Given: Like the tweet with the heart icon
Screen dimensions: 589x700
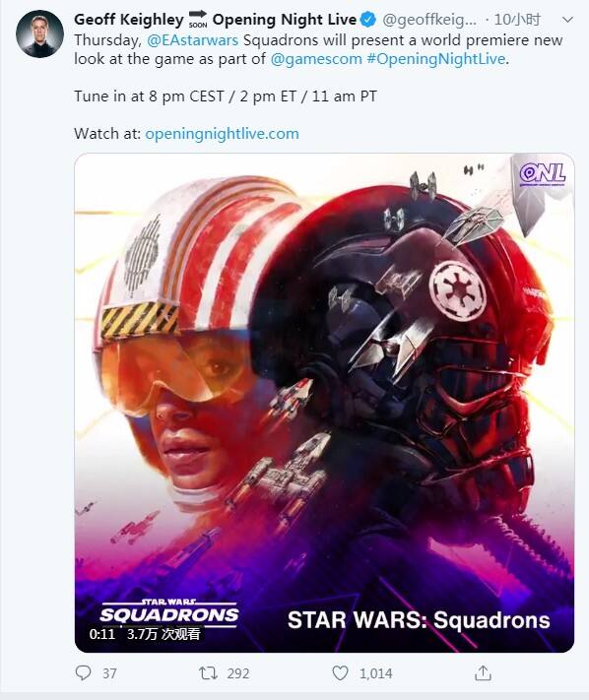Looking at the screenshot, I should (x=340, y=672).
